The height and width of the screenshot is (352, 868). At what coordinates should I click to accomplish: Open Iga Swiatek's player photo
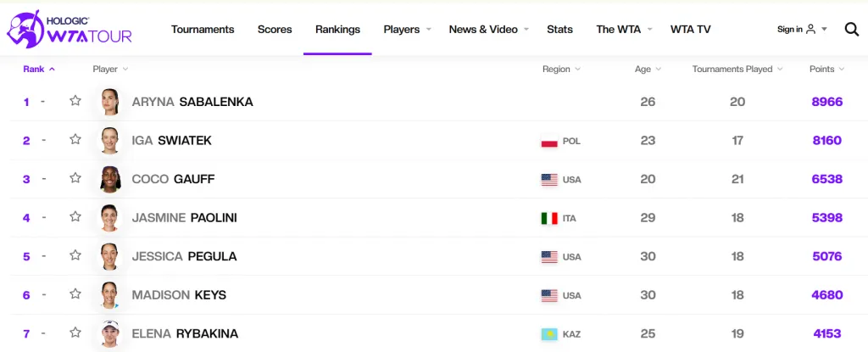point(110,141)
